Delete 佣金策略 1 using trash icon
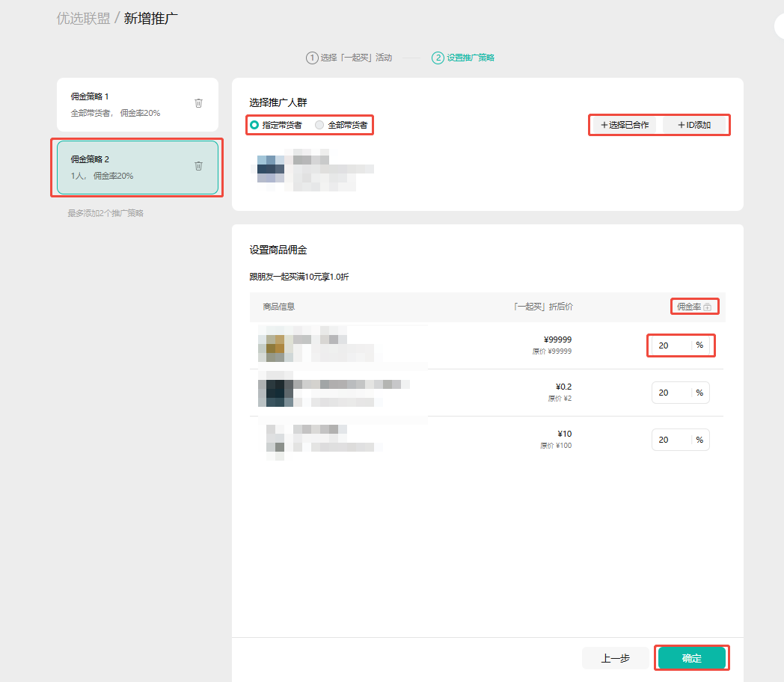The image size is (784, 682). click(198, 103)
